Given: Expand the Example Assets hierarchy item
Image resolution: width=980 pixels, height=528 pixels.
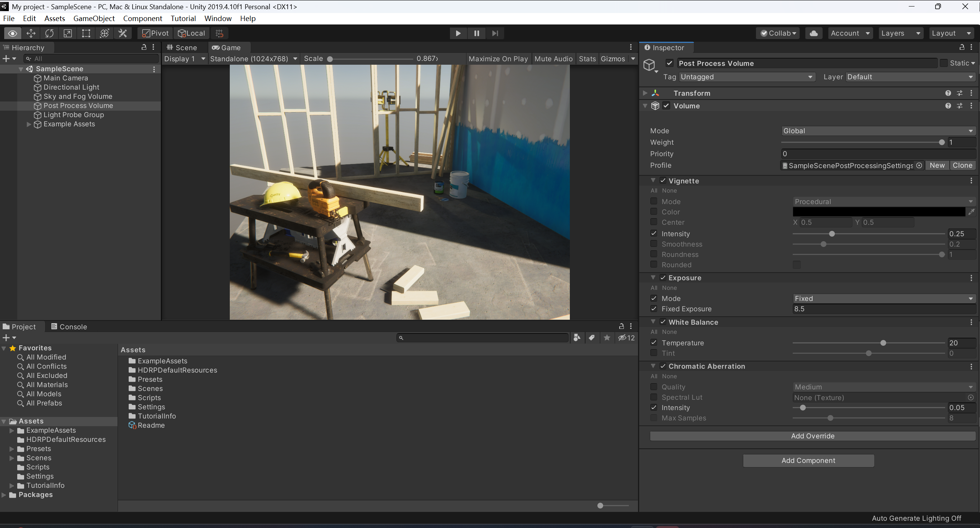Looking at the screenshot, I should [29, 124].
